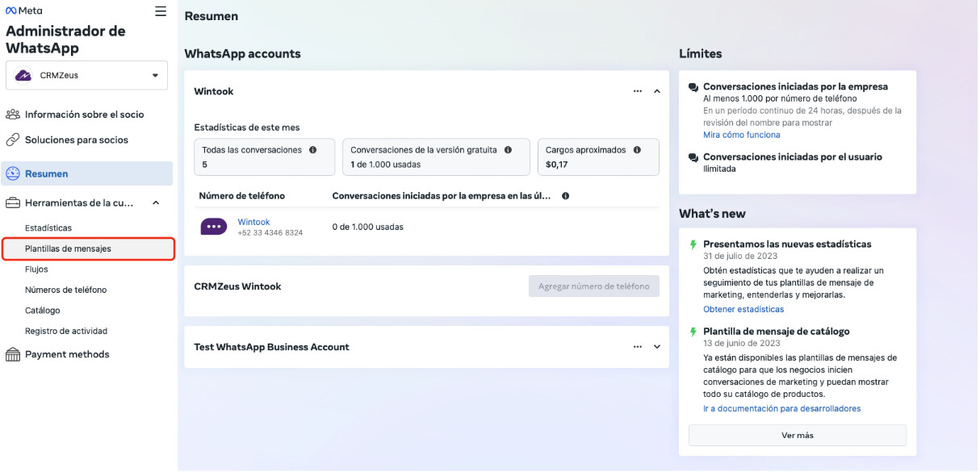The image size is (980, 472).
Task: Click info icon next to Todas las conversaciones
Action: point(312,150)
